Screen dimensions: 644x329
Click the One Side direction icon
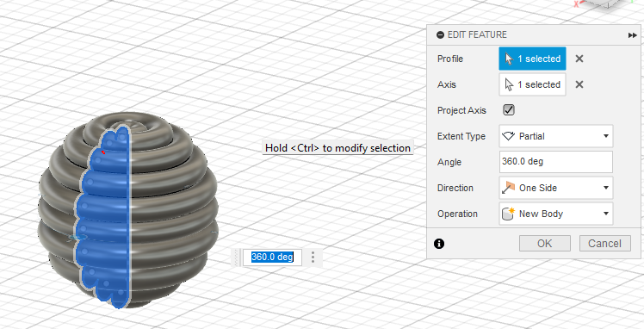pos(509,188)
